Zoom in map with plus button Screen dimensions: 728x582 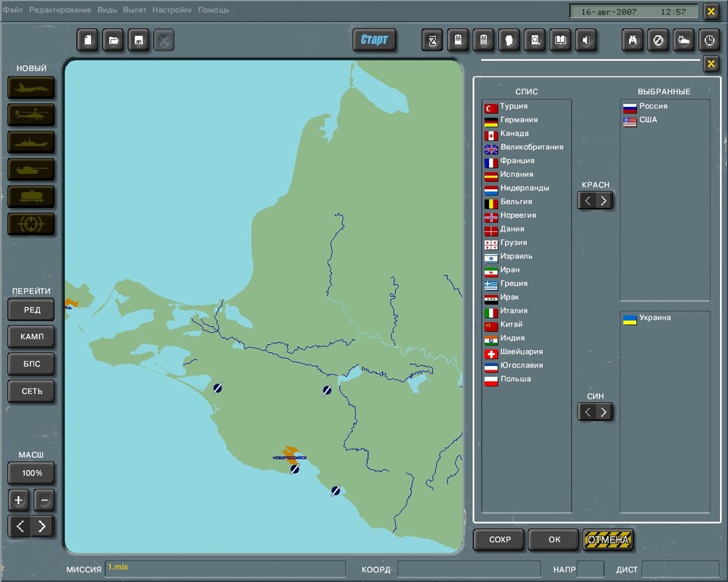(x=19, y=501)
